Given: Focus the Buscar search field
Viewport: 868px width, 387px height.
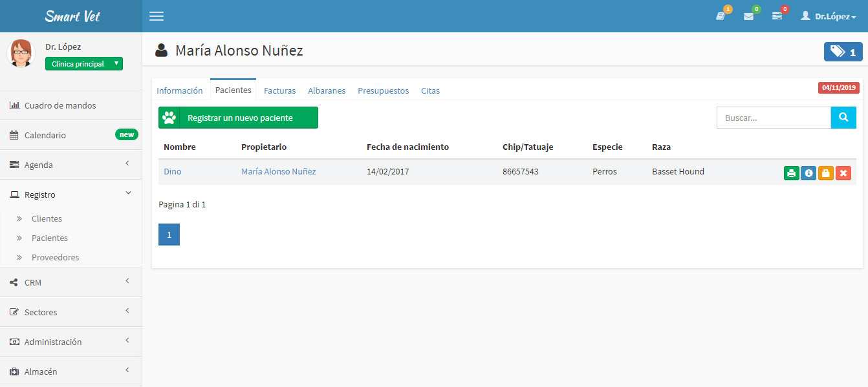Looking at the screenshot, I should [774, 118].
